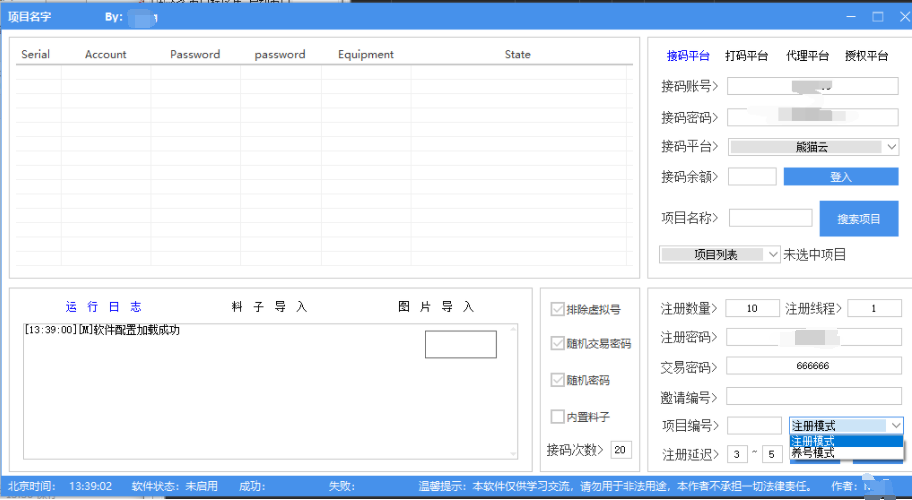Click the Equipment column header

pyautogui.click(x=366, y=55)
